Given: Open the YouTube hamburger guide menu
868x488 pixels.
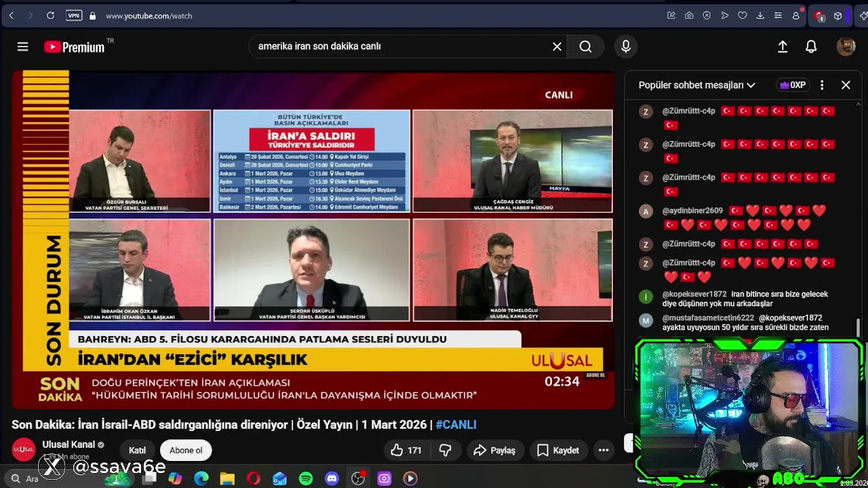Looking at the screenshot, I should tap(22, 47).
